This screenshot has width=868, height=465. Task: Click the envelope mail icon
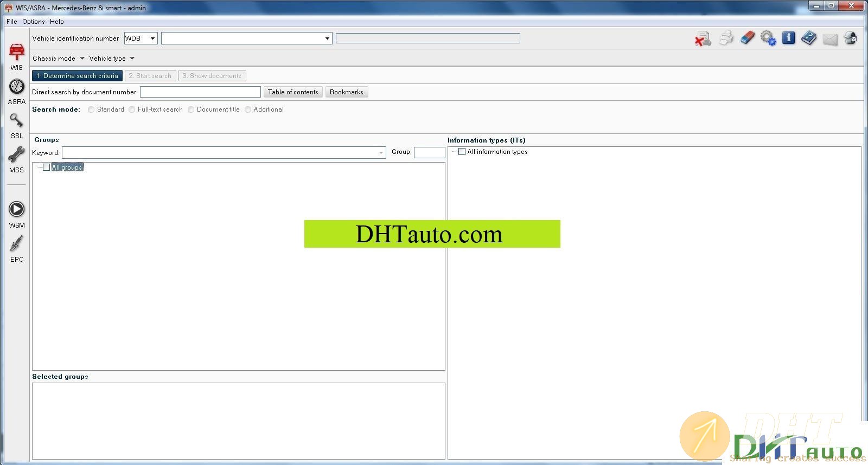830,39
